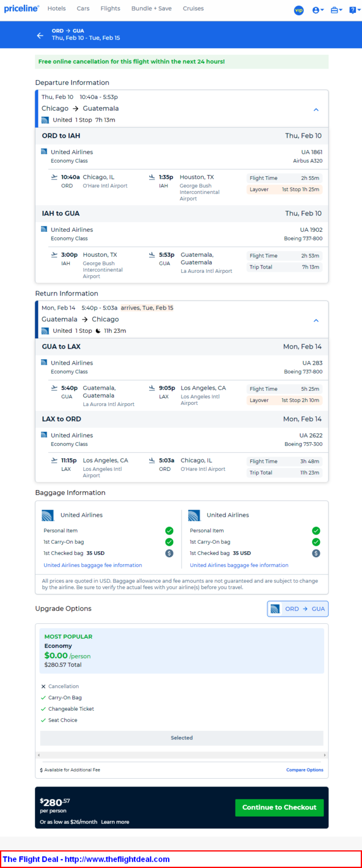Click plane icon beside 5:03a arrival
Image resolution: width=362 pixels, height=868 pixels.
[x=152, y=460]
